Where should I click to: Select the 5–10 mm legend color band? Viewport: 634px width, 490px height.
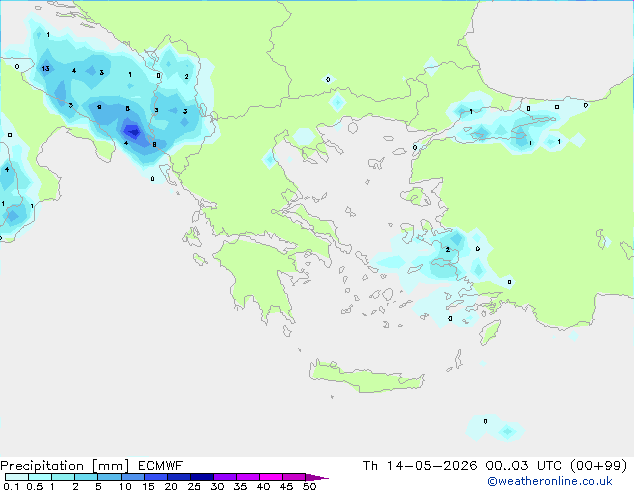(x=109, y=477)
